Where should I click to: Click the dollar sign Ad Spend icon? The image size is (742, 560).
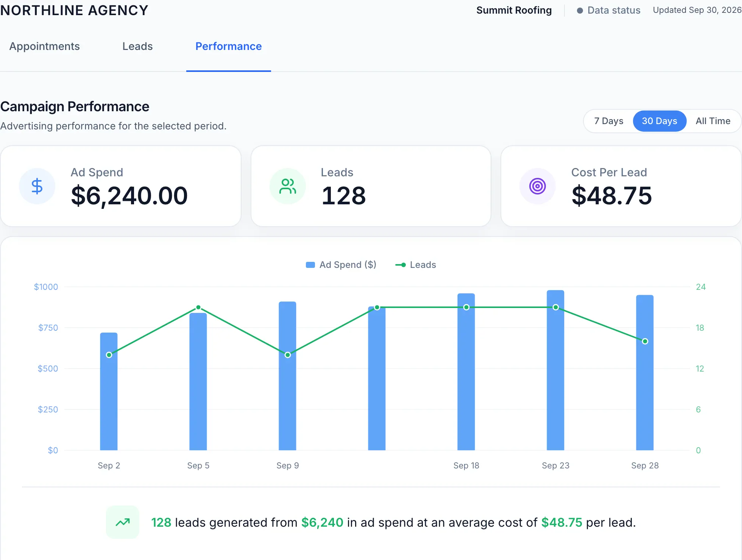point(37,186)
